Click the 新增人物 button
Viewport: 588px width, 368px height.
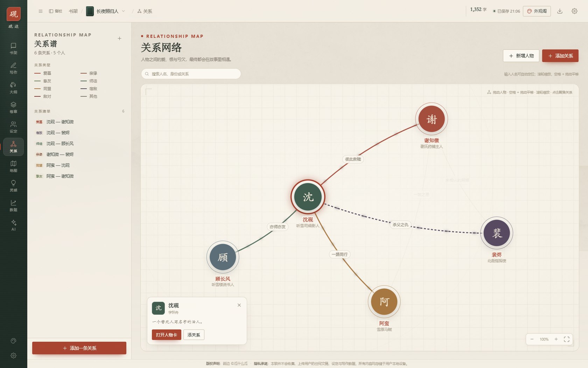pos(521,56)
